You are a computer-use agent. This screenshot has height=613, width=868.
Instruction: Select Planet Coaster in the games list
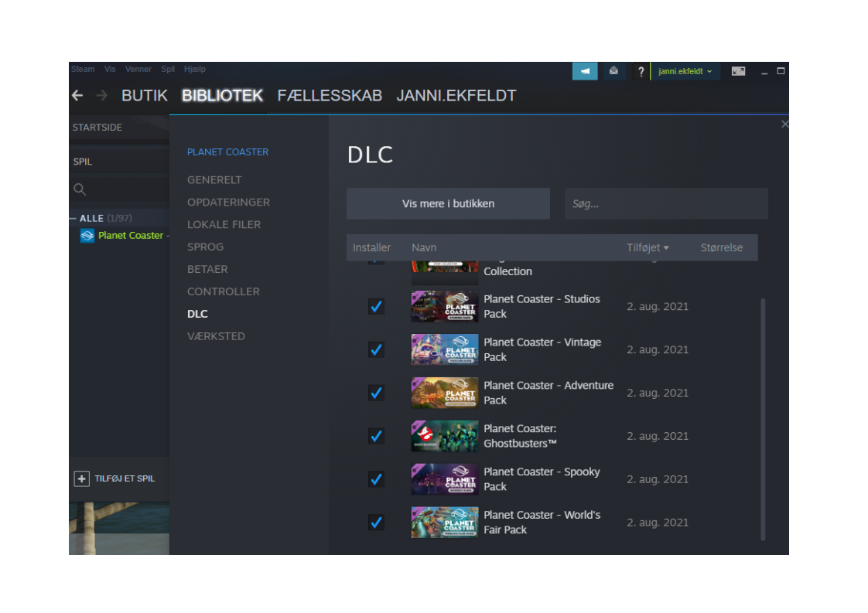(x=130, y=236)
